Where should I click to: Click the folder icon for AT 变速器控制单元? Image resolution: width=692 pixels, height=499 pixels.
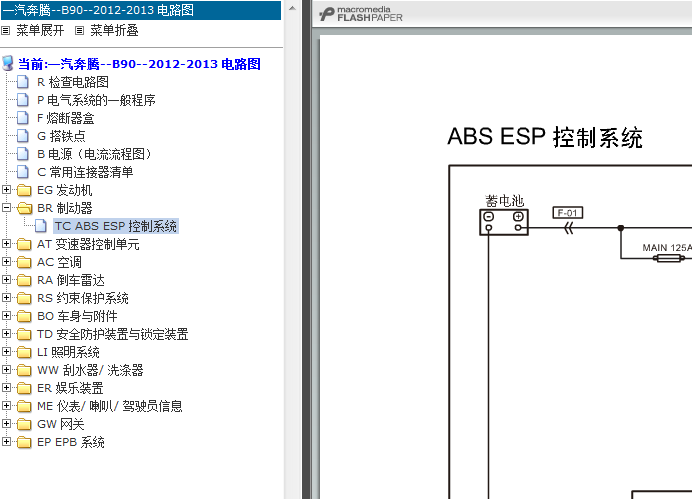[x=24, y=244]
